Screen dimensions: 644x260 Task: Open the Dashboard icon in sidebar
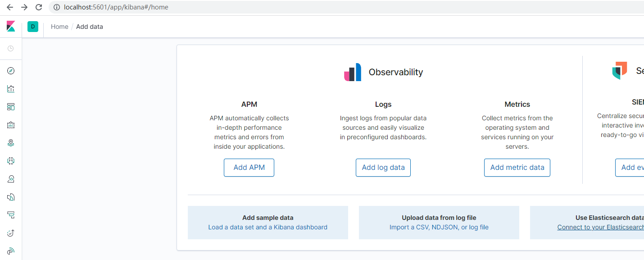tap(11, 107)
